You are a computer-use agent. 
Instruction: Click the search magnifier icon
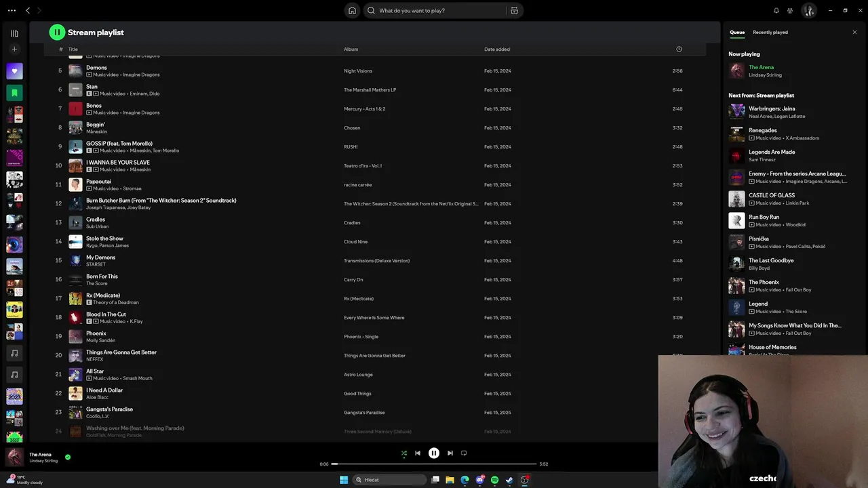tap(371, 10)
